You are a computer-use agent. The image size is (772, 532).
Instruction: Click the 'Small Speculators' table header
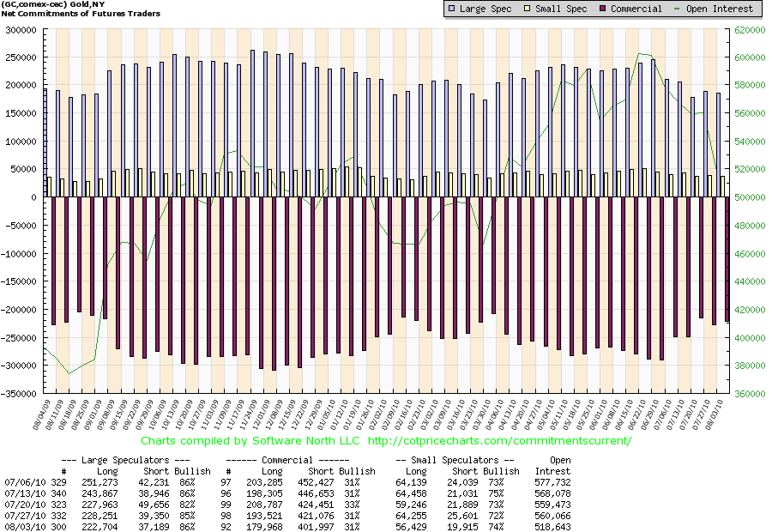[457, 461]
